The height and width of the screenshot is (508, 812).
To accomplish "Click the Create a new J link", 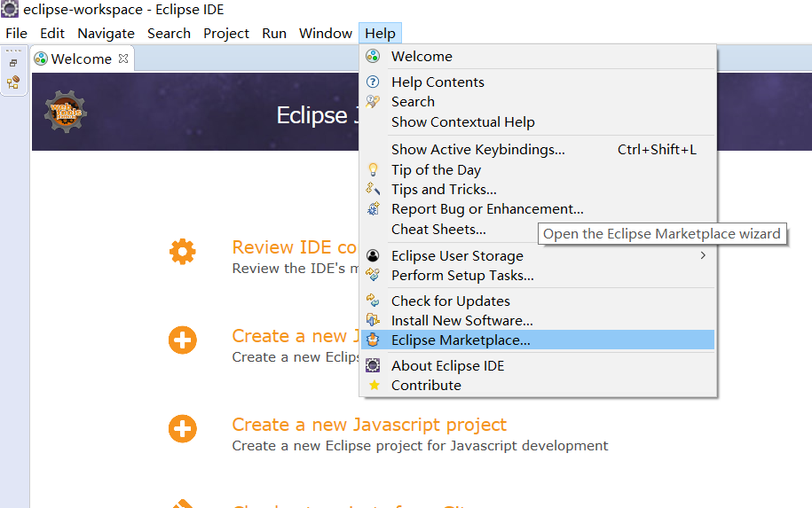I will coord(296,336).
